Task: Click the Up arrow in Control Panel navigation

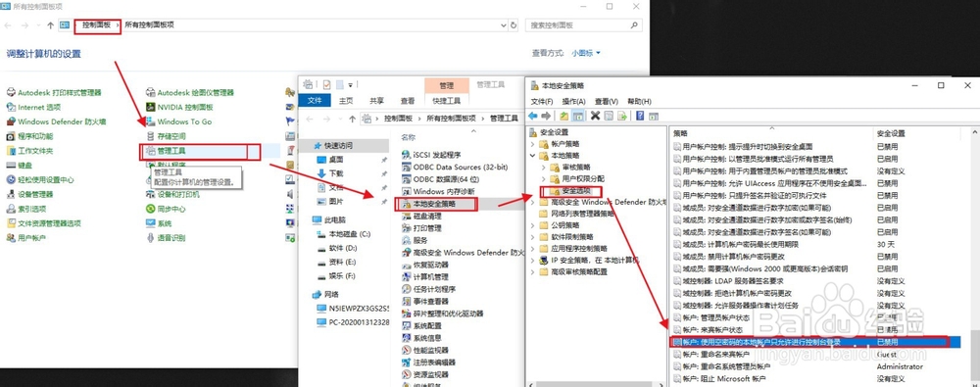Action: tap(50, 25)
